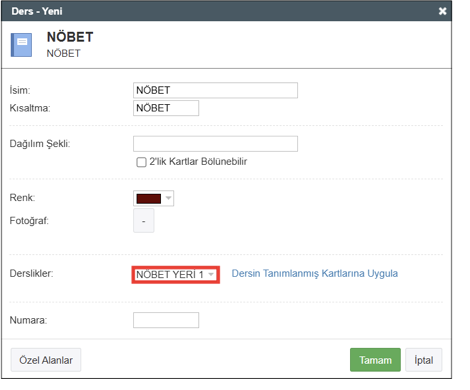Click the Dağılım Şekli label
The image size is (470, 390).
tap(40, 144)
